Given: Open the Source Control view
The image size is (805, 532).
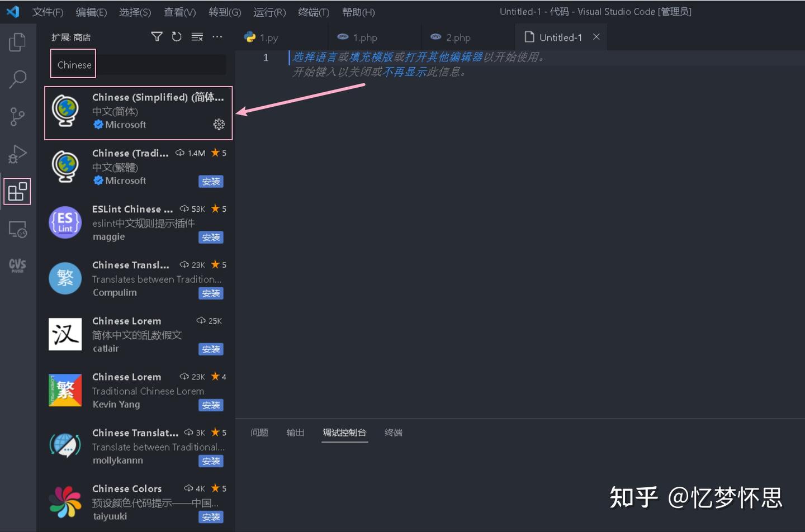Looking at the screenshot, I should pos(17,117).
